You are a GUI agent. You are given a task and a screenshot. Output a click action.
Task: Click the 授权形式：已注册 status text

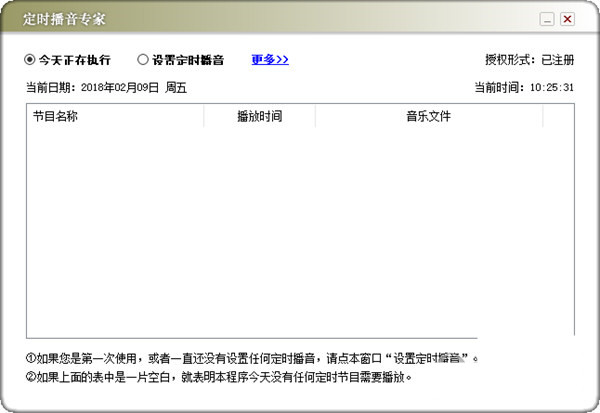529,60
